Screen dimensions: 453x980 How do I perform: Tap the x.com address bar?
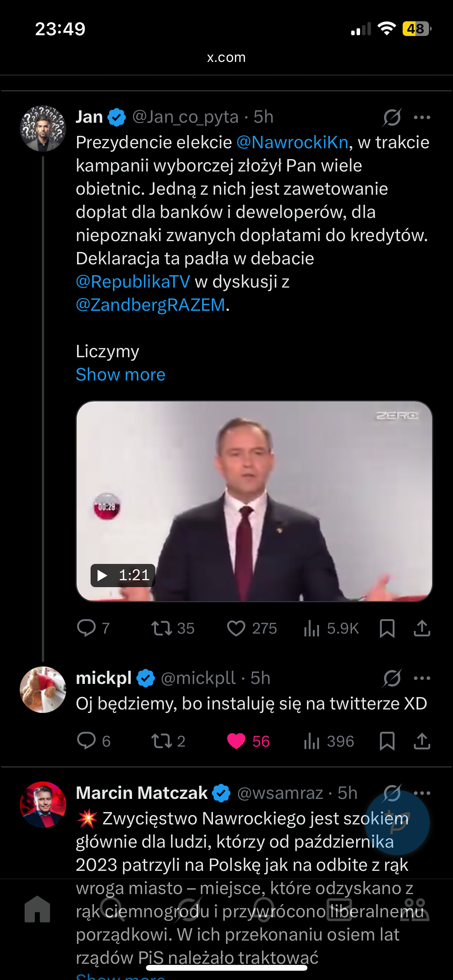[226, 57]
